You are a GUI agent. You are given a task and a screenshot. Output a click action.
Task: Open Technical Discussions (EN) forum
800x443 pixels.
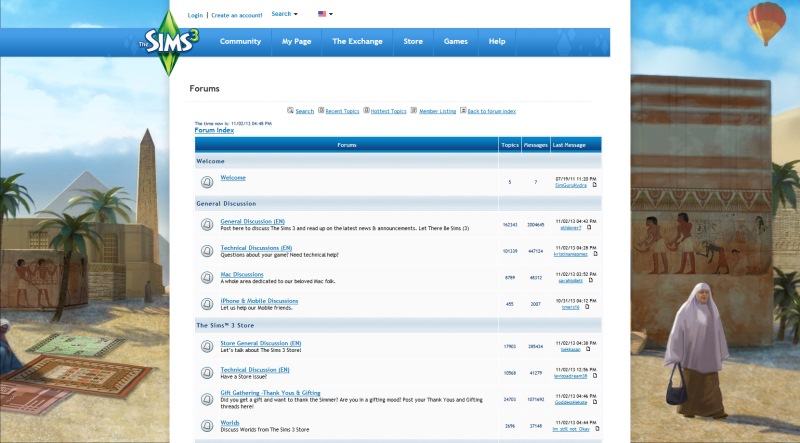click(256, 248)
